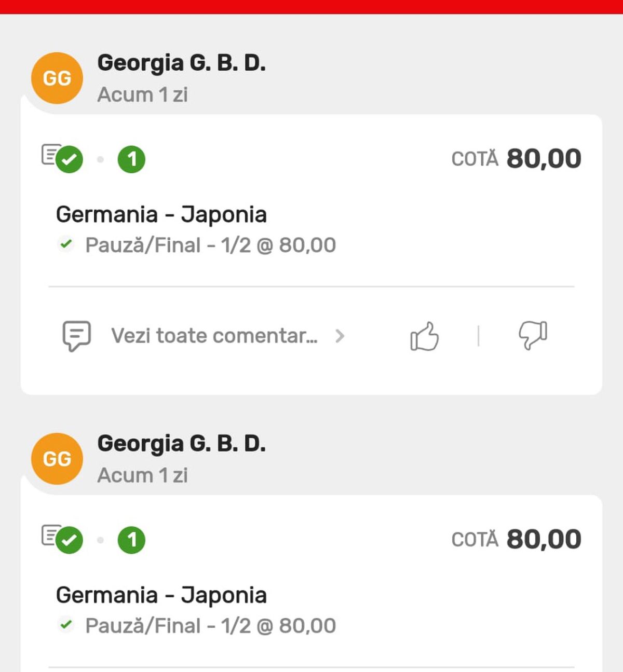Tap the green checkmark beside second Pauză/Final
Viewport: 623px width, 672px height.
pos(66,624)
